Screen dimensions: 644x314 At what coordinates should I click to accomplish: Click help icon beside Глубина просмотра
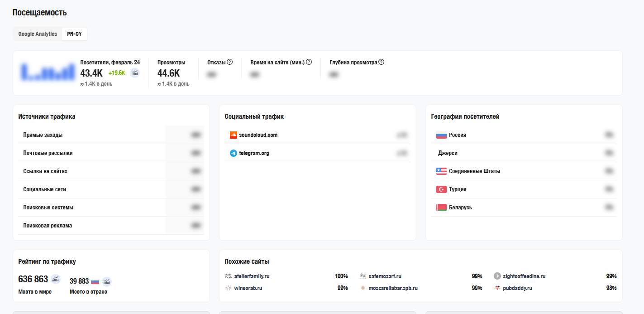(381, 62)
